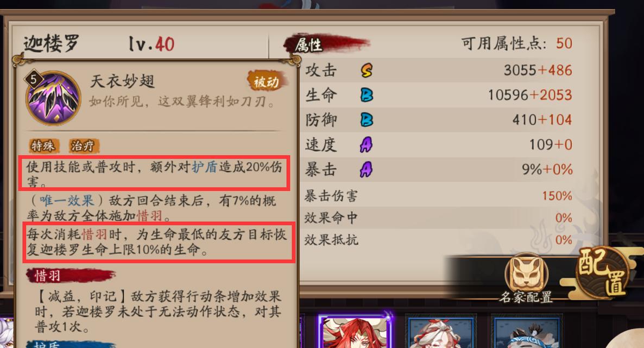Select the blue-headband shikigami thumbnail
This screenshot has height=348, width=644.
pos(527,331)
